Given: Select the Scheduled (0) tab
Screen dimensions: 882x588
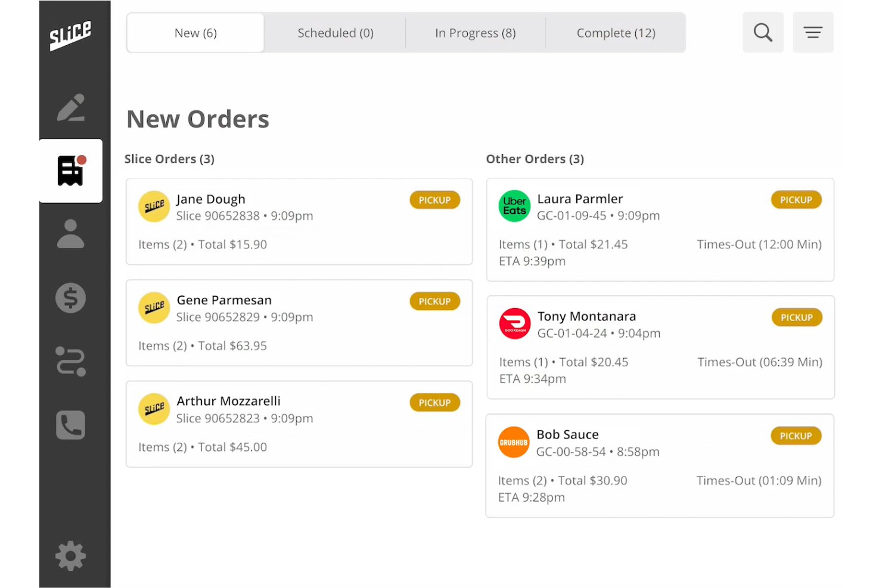Looking at the screenshot, I should point(335,33).
